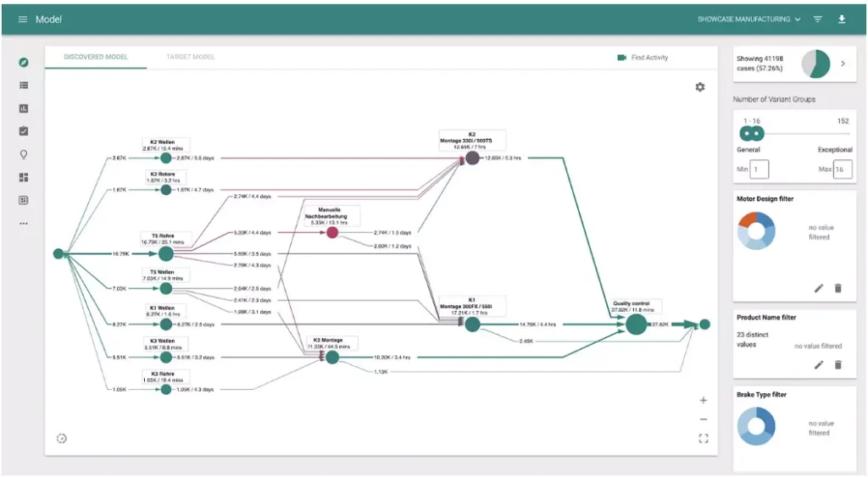The image size is (868, 477).
Task: Switch to the Target Model tab
Action: tap(191, 58)
